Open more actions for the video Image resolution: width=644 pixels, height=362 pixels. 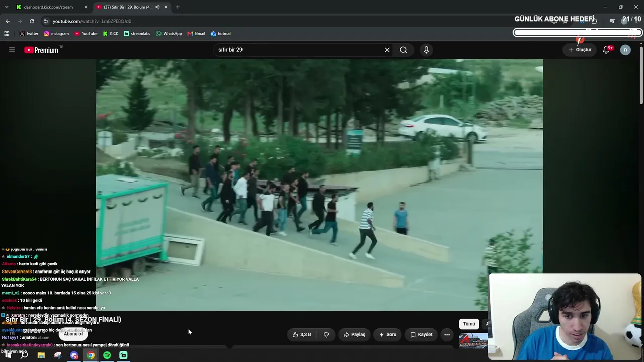click(447, 334)
